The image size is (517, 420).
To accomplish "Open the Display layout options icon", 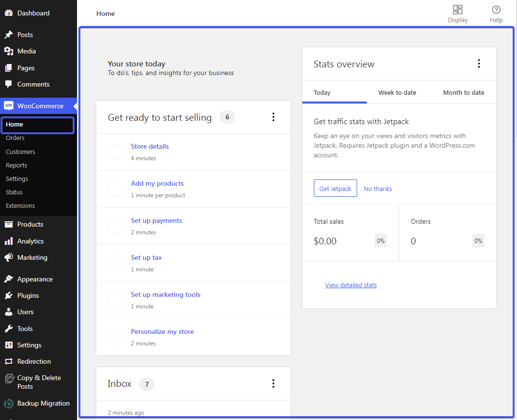I will (457, 10).
